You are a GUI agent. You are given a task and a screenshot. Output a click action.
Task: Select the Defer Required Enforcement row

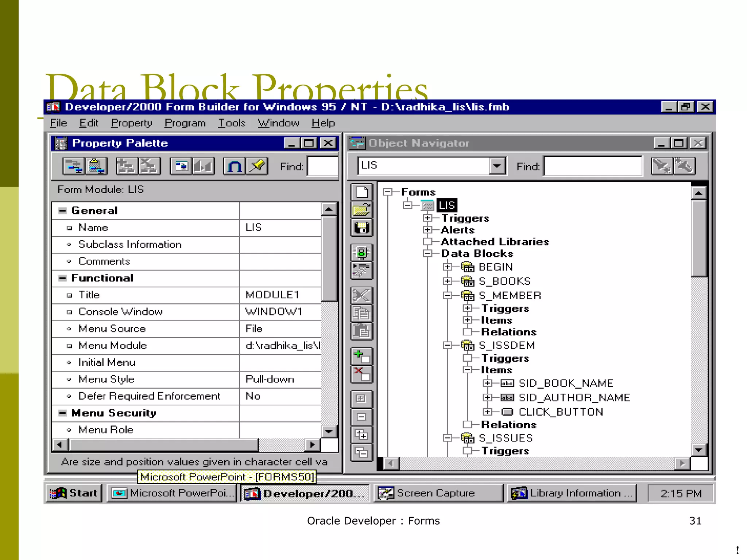(186, 396)
